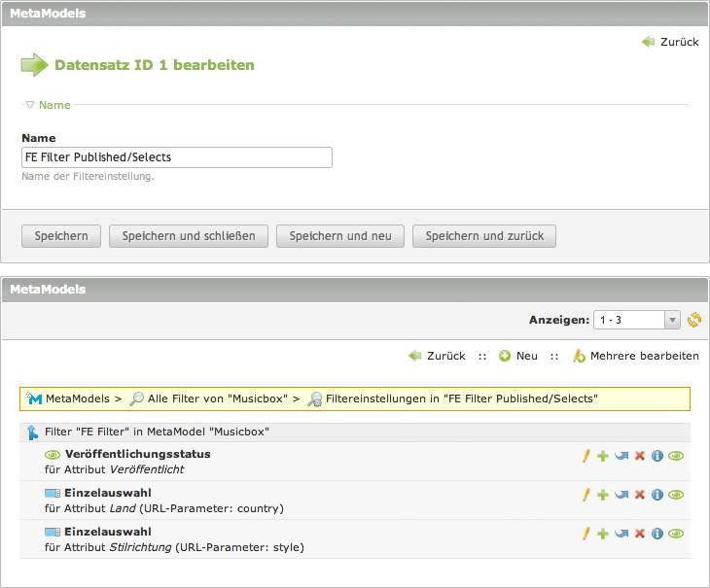Edit the Stilrichtung filter with pencil icon
The width and height of the screenshot is (710, 588).
point(586,534)
